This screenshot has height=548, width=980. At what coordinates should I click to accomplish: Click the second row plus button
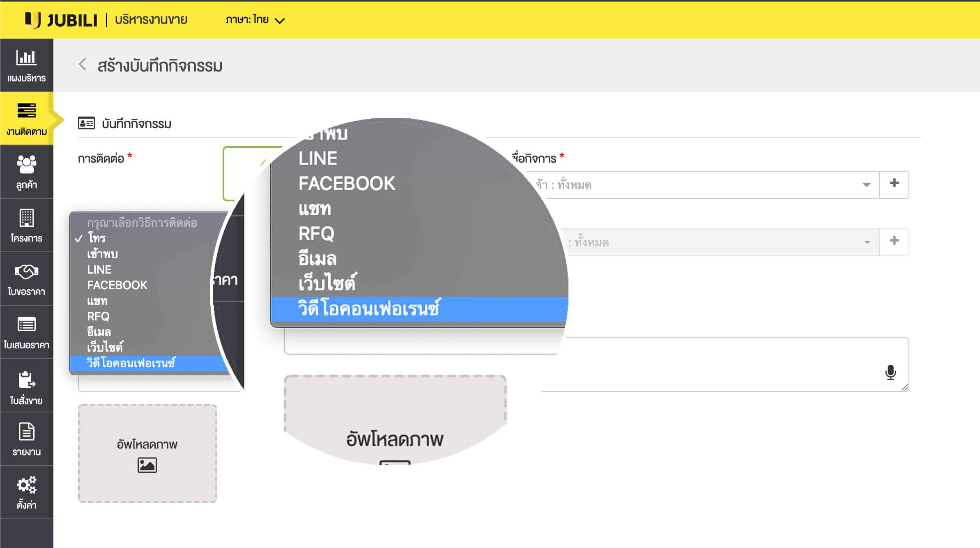coord(894,241)
